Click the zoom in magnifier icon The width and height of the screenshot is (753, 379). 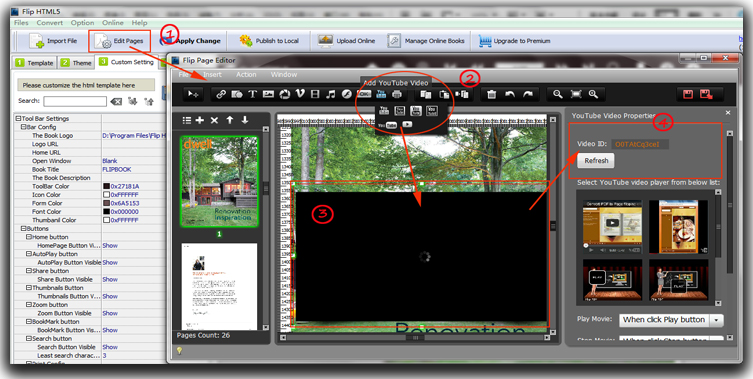click(x=593, y=95)
